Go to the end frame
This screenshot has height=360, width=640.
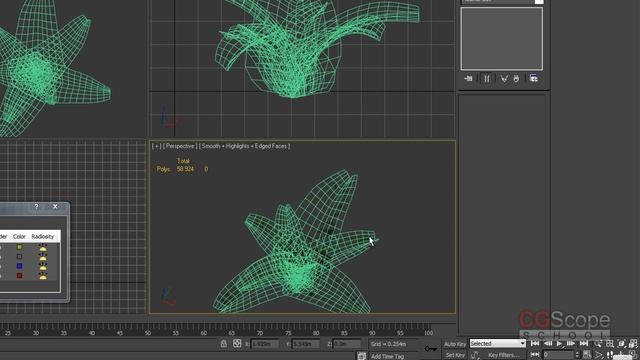[x=584, y=344]
